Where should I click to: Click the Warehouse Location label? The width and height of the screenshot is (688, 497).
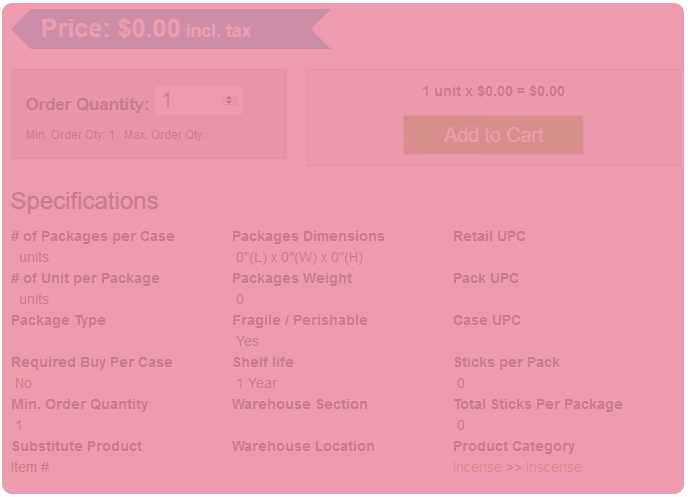click(303, 446)
